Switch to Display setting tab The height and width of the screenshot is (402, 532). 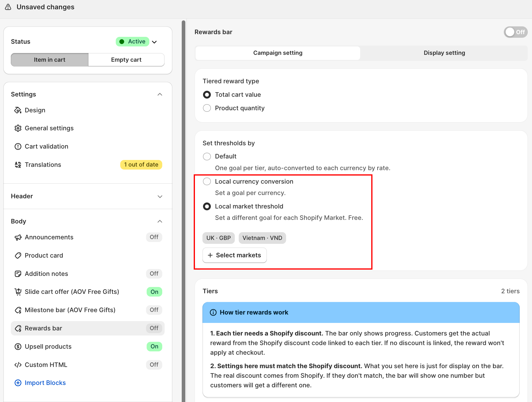pos(444,53)
